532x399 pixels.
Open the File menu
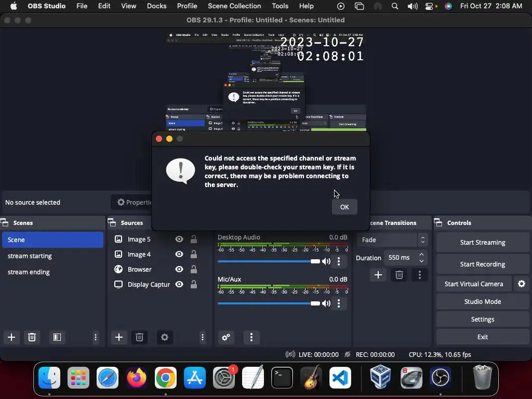click(82, 6)
